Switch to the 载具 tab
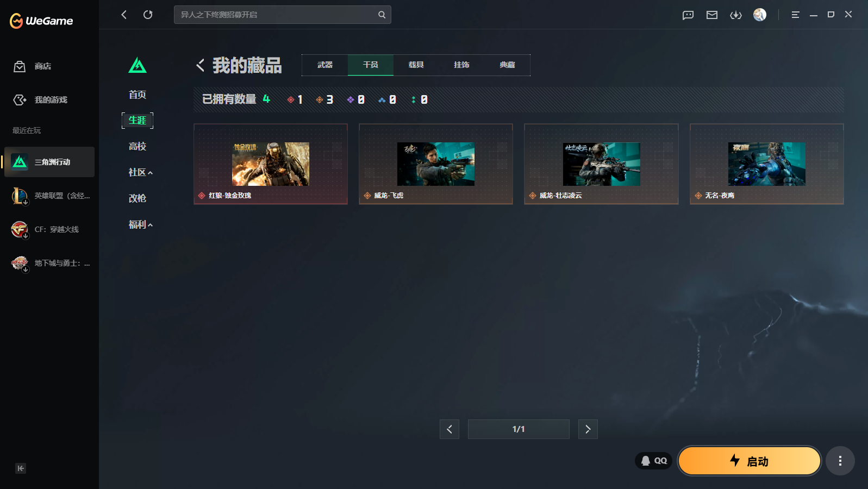Image resolution: width=868 pixels, height=489 pixels. click(416, 65)
